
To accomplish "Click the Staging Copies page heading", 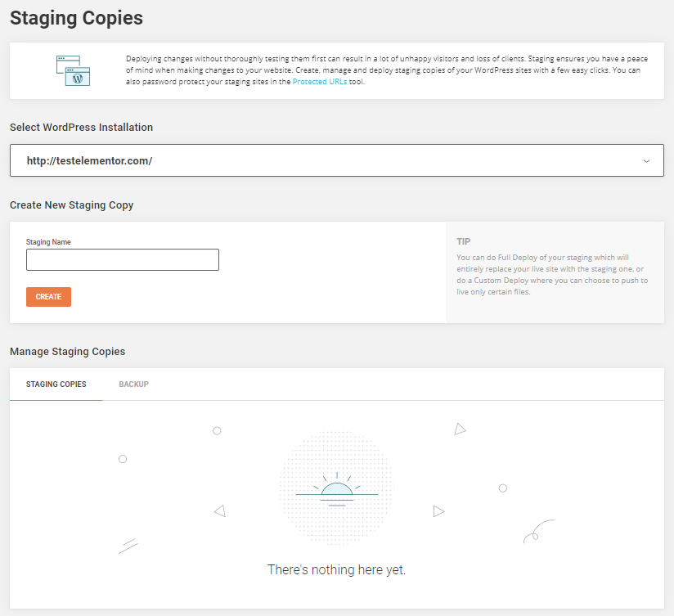I will click(x=76, y=18).
